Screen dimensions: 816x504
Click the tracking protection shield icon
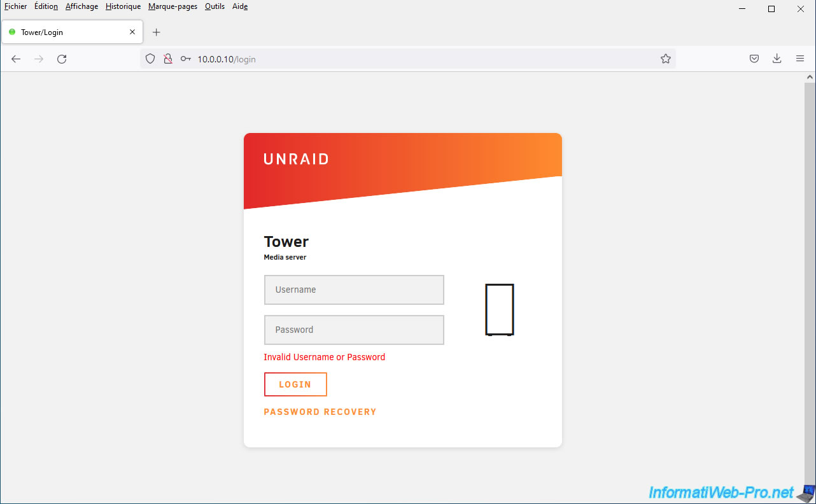click(x=150, y=59)
